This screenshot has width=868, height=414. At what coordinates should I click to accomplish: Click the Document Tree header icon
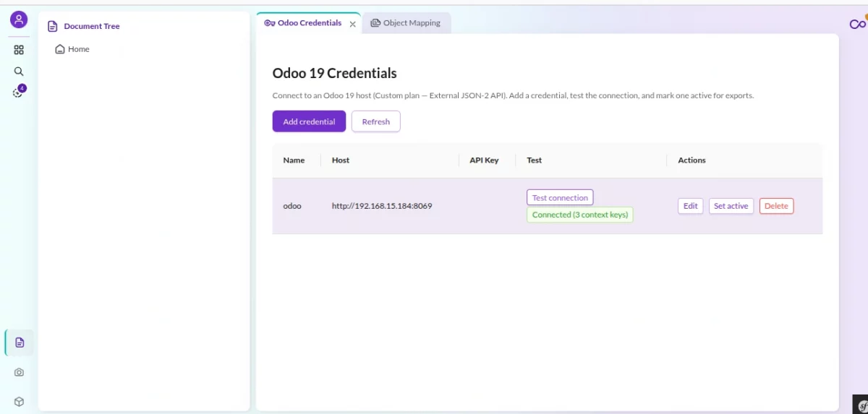52,26
